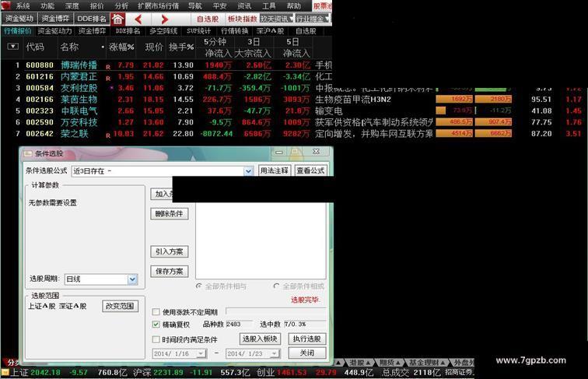Viewport: 588px width, 379px height.
Task: Click 查看公式 button
Action: (310, 170)
